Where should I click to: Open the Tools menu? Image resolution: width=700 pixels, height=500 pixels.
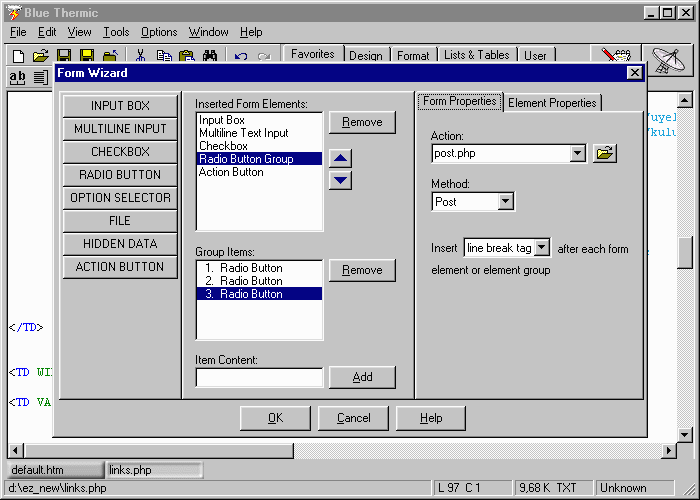116,32
